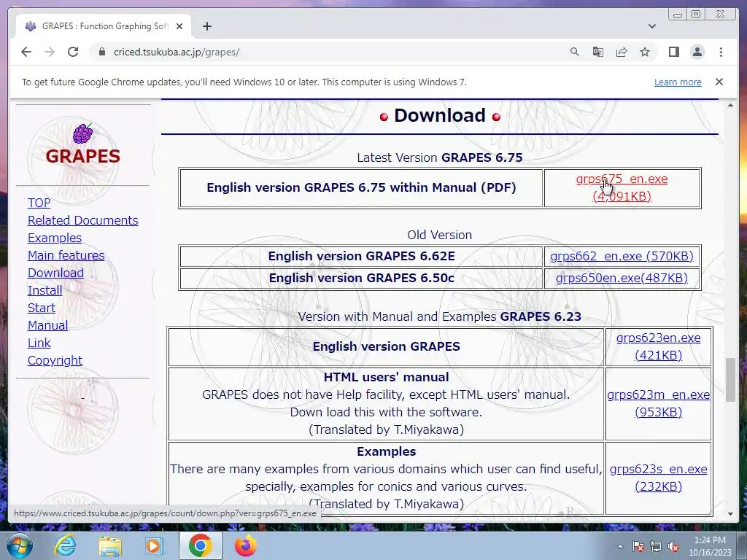Download grps650en.exe (487KB)
Viewport: 747px width, 560px height.
pyautogui.click(x=622, y=278)
